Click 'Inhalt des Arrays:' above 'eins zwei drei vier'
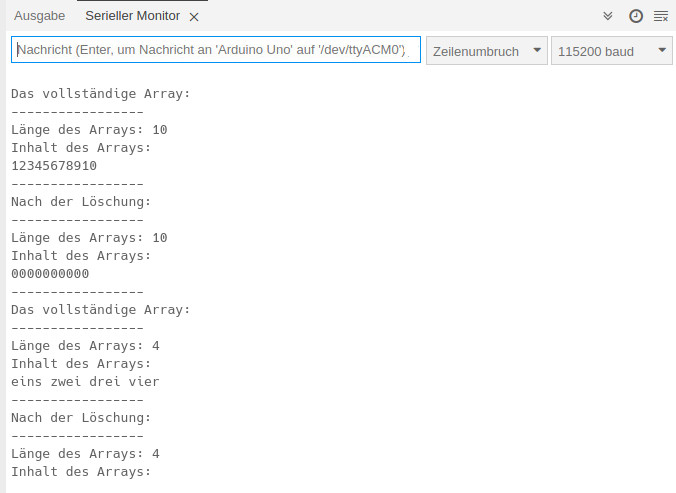The width and height of the screenshot is (676, 493). 81,364
